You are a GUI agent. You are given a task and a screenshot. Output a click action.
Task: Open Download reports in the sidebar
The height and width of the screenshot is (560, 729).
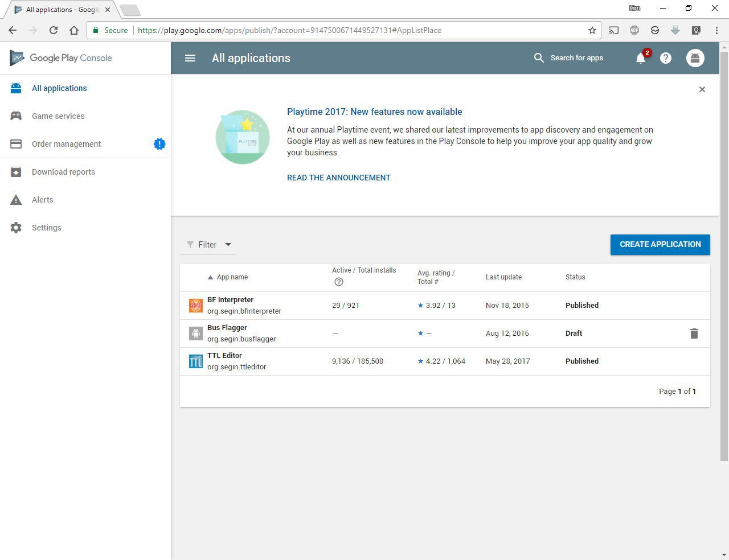click(x=63, y=172)
